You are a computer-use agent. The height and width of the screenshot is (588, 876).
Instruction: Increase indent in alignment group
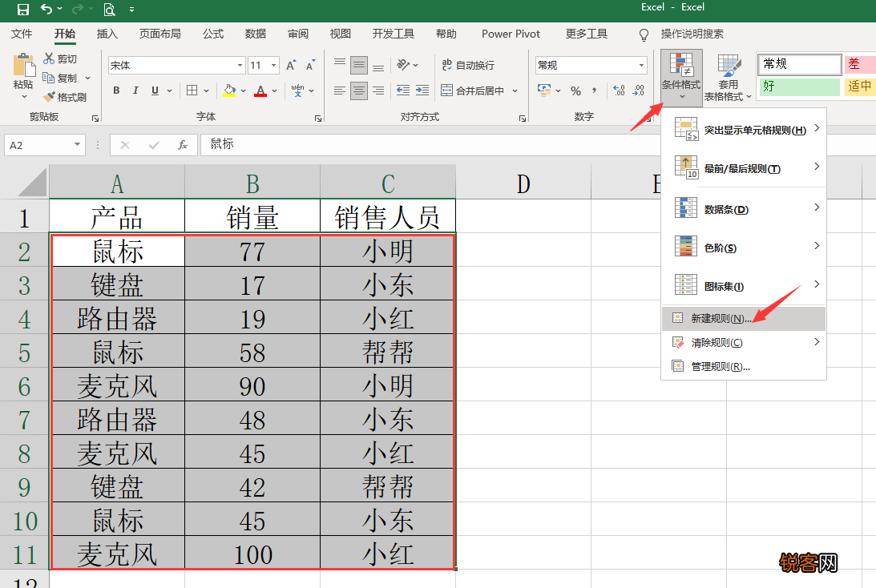(422, 91)
